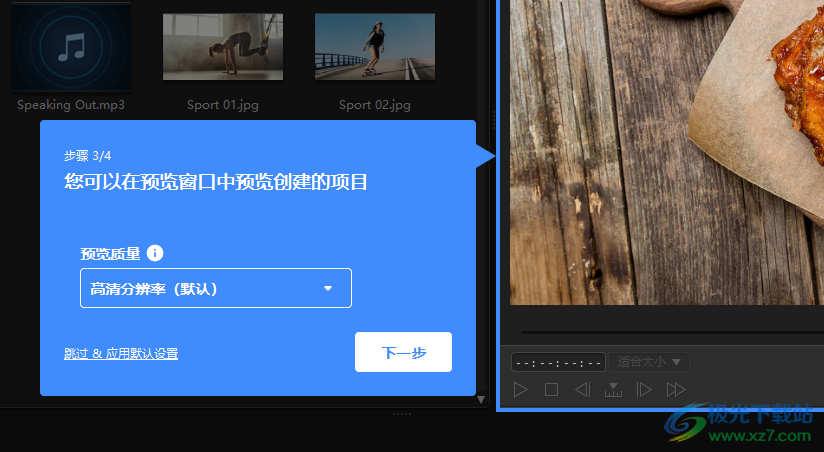
Task: Click the preview timecode field
Action: [x=558, y=362]
